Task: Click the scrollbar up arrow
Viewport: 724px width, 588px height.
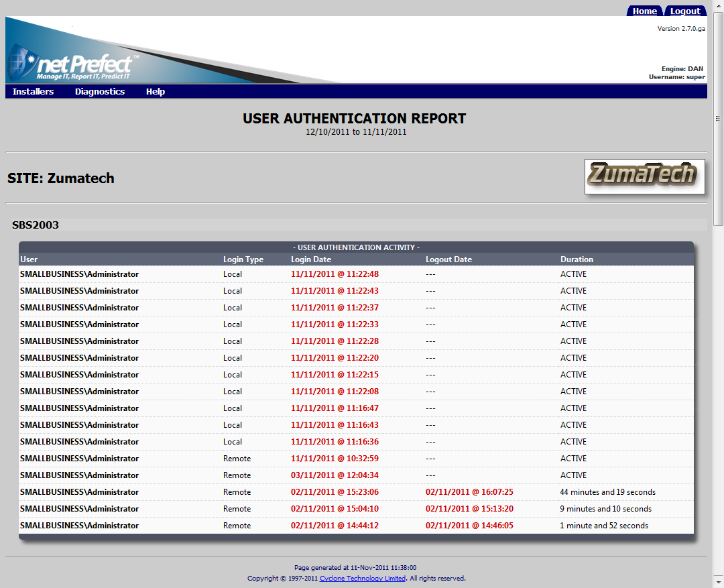Action: (x=718, y=5)
